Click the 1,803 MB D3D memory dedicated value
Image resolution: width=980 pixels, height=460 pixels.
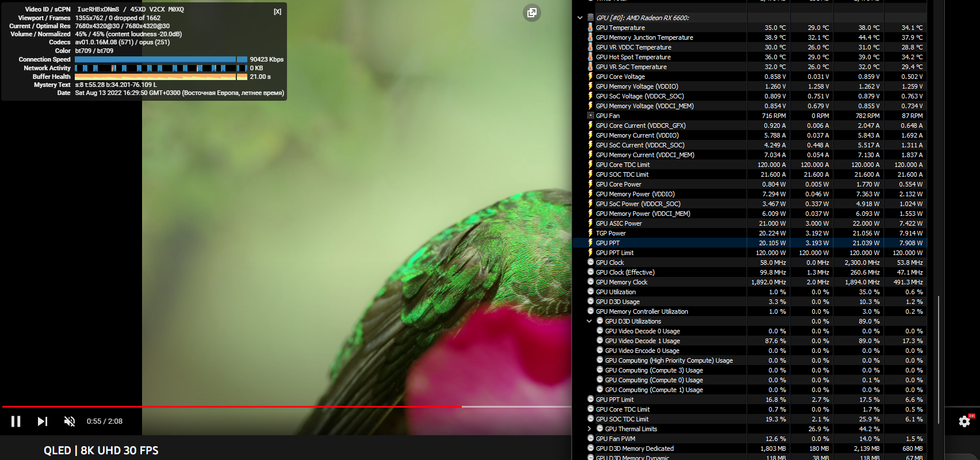point(773,448)
